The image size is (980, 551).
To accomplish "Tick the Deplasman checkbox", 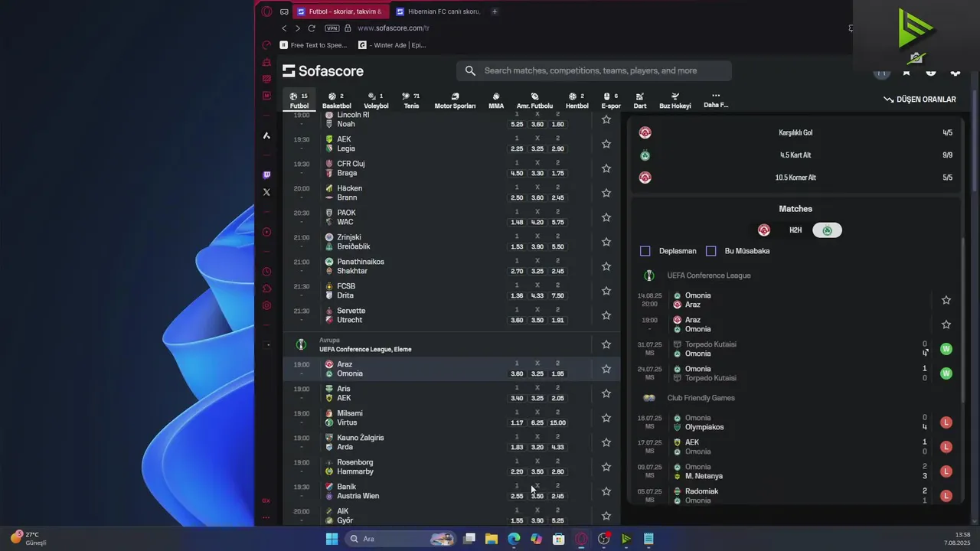I will point(645,251).
